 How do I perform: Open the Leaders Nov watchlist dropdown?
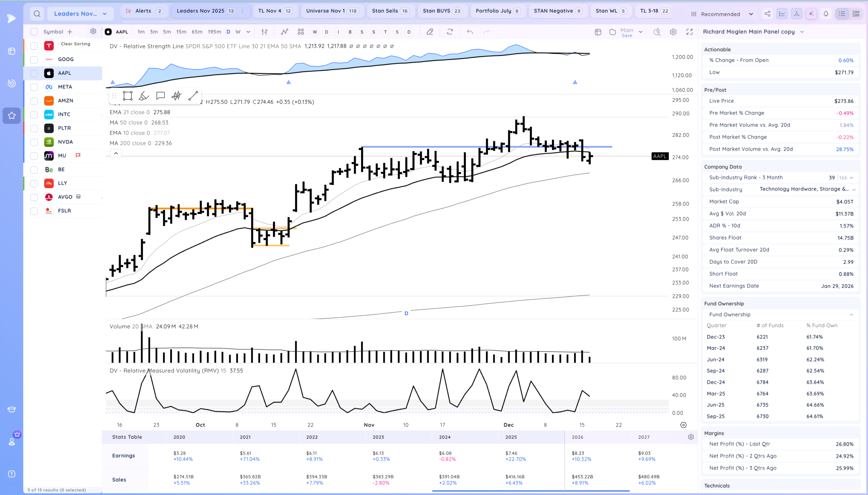80,14
